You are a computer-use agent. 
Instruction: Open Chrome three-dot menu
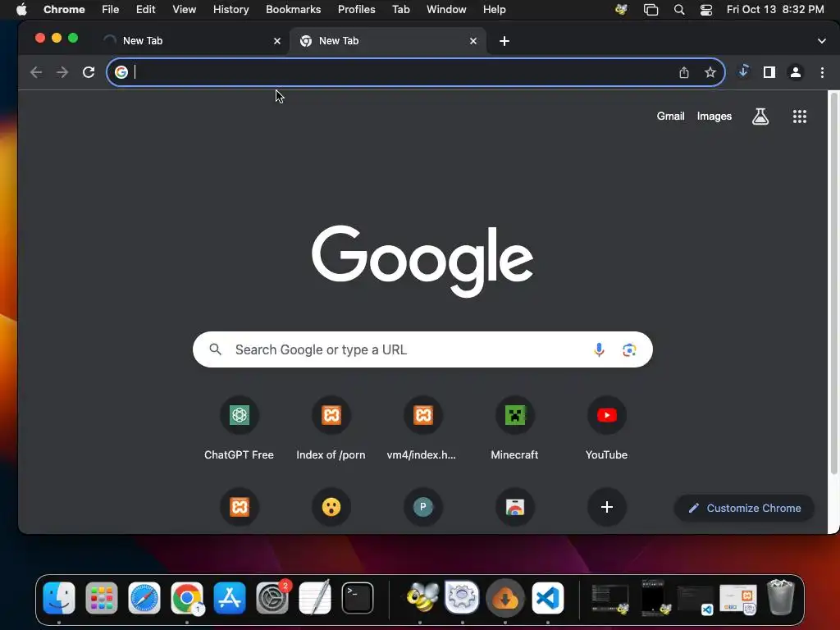[x=822, y=72]
